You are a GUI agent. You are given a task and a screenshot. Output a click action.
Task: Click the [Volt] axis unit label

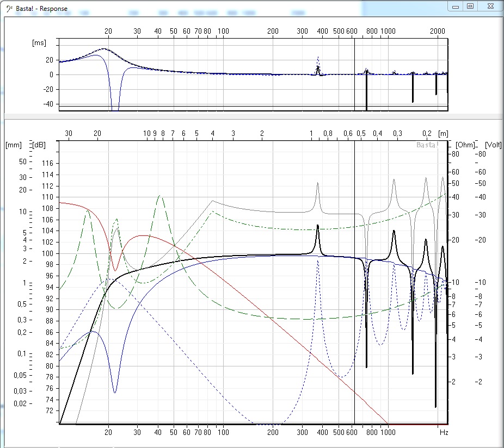click(493, 145)
